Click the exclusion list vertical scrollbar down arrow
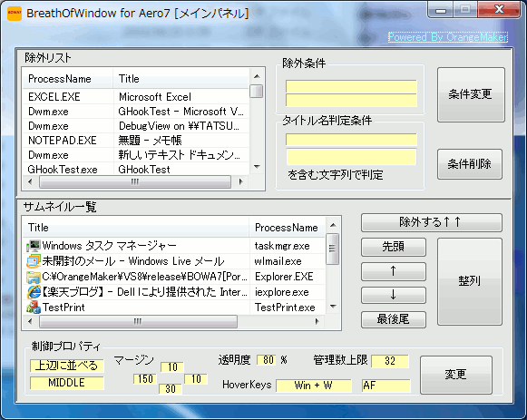The width and height of the screenshot is (527, 420). tap(257, 167)
